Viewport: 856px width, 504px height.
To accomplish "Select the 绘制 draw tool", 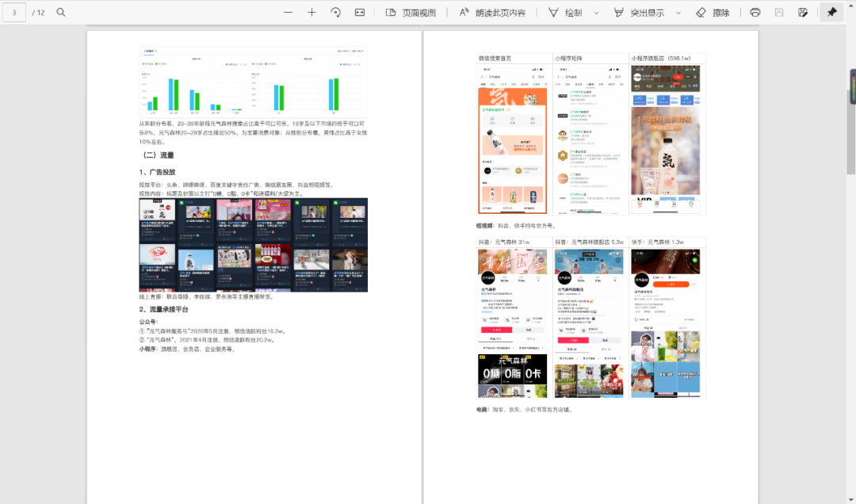I will [566, 13].
